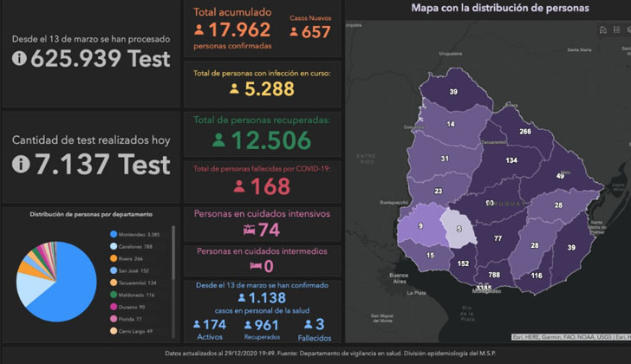
Task: Click the map region labeled 116
Action: click(537, 276)
